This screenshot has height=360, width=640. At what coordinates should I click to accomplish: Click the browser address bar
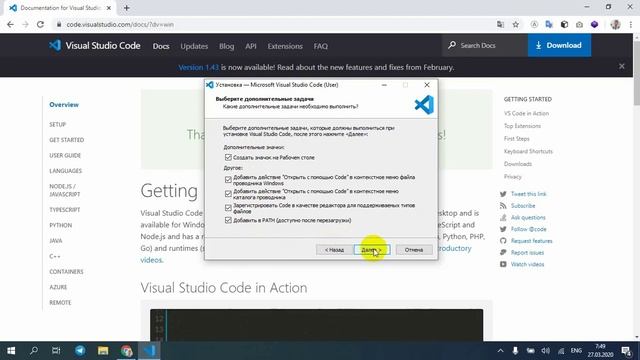click(273, 24)
